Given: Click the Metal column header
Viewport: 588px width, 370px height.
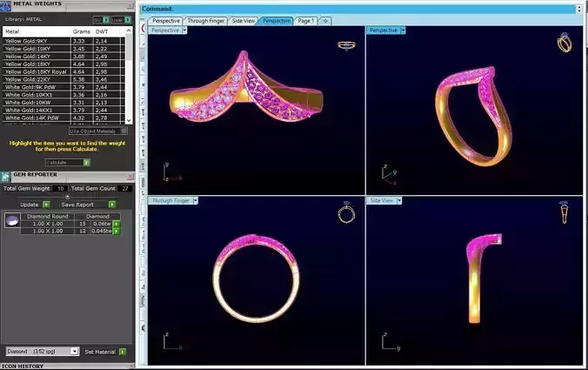Looking at the screenshot, I should [37, 31].
